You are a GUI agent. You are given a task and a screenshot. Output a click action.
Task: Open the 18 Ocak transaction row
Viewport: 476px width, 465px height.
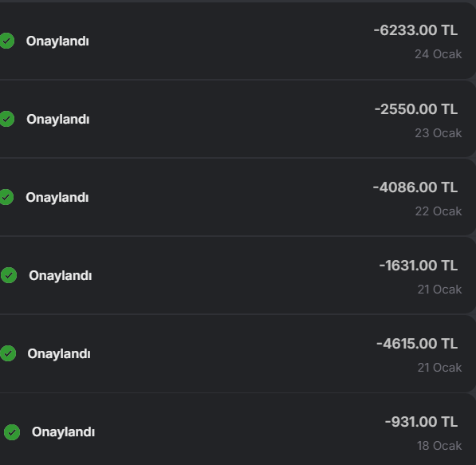(238, 429)
